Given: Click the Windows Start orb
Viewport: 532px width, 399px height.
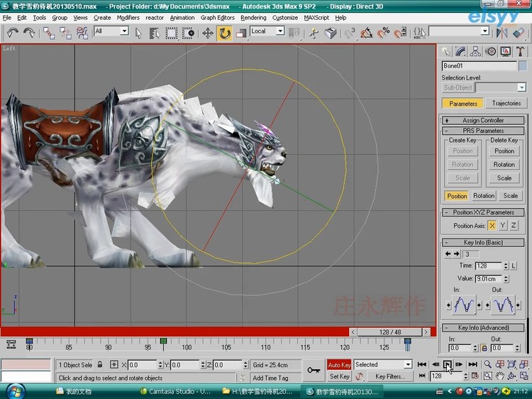Looking at the screenshot, I should pyautogui.click(x=14, y=391).
